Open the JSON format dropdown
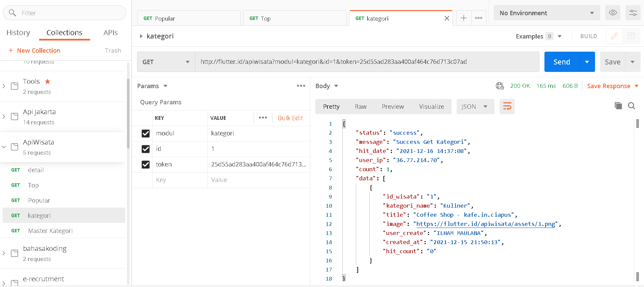The image size is (644, 287). coord(475,107)
